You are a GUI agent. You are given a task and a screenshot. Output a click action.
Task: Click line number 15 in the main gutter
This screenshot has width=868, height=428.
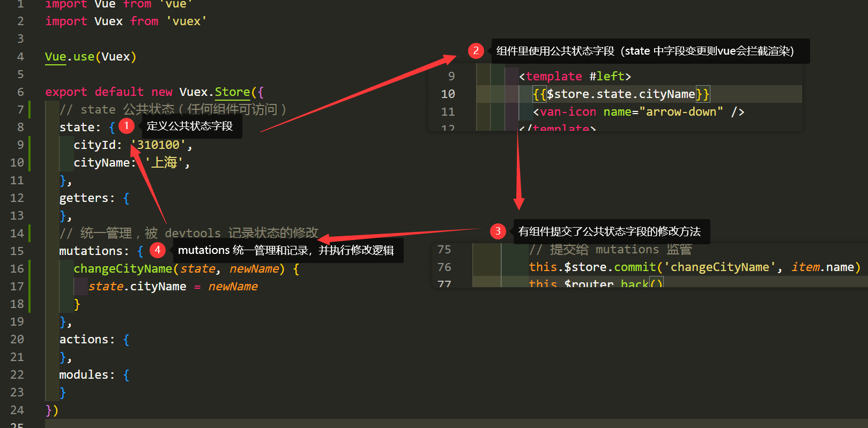[x=17, y=251]
